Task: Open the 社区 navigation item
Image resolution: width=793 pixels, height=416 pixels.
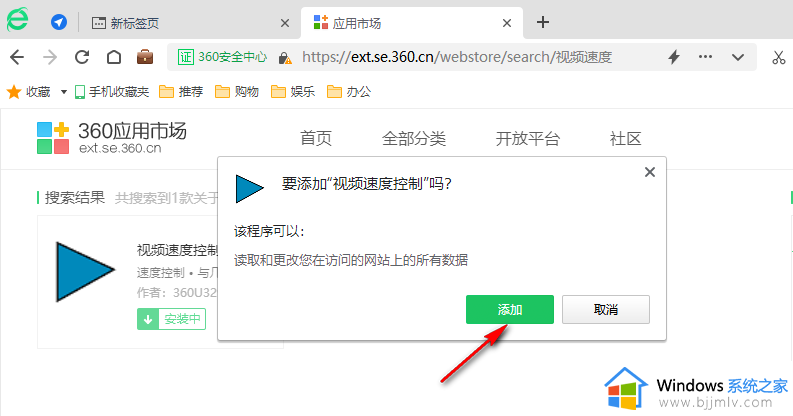Action: coord(626,138)
